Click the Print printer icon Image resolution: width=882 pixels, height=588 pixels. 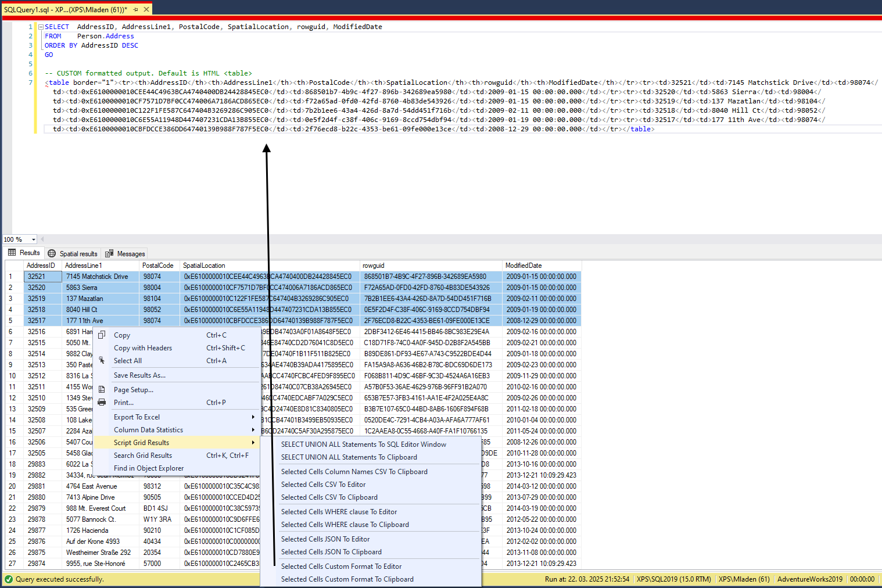102,402
